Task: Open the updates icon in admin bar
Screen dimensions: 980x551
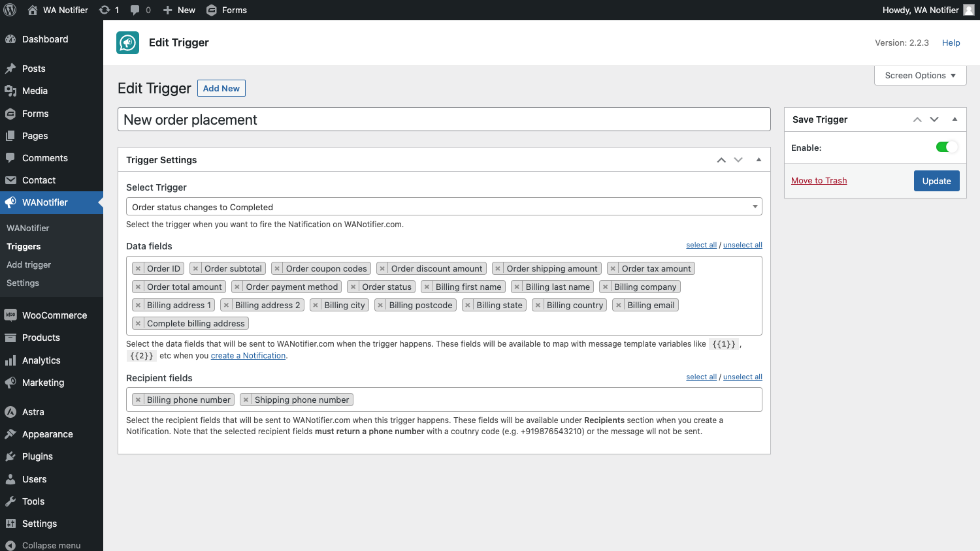Action: tap(105, 10)
